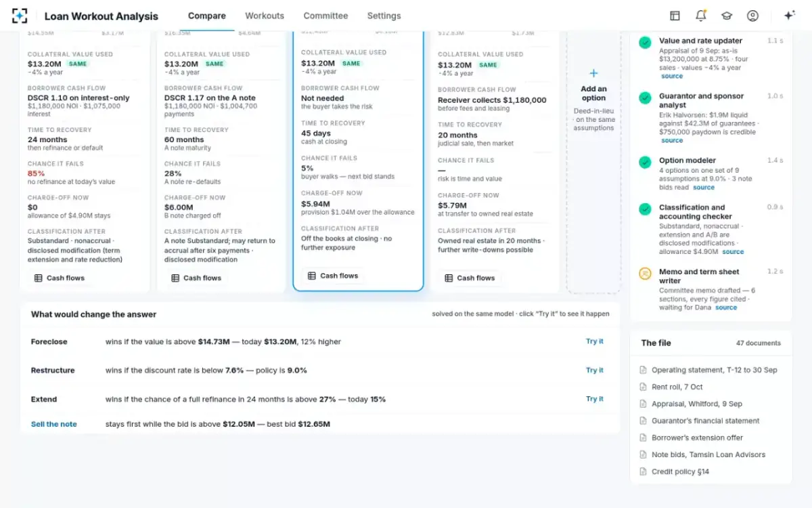Open source link under Memo and term sheet writer
The height and width of the screenshot is (508, 812).
[x=726, y=308]
